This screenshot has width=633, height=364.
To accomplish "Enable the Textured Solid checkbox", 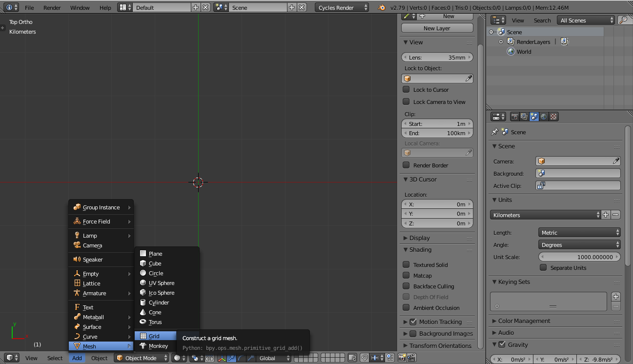I will (x=406, y=264).
